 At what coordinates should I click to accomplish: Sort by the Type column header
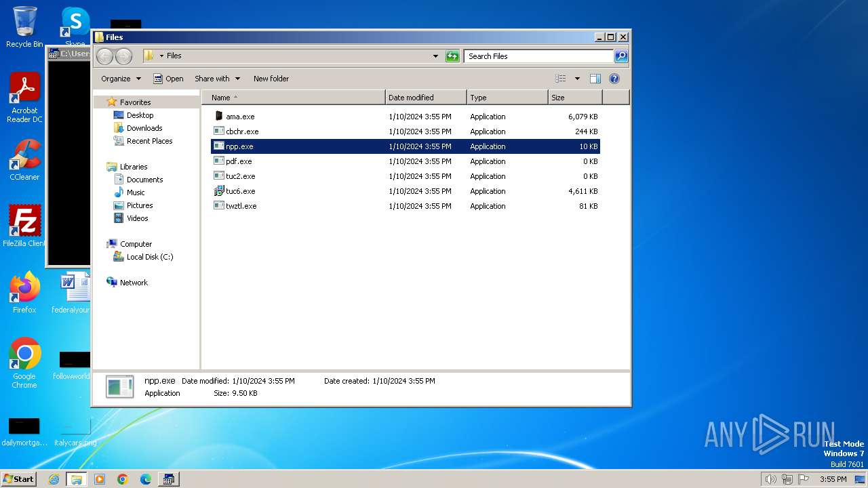507,98
